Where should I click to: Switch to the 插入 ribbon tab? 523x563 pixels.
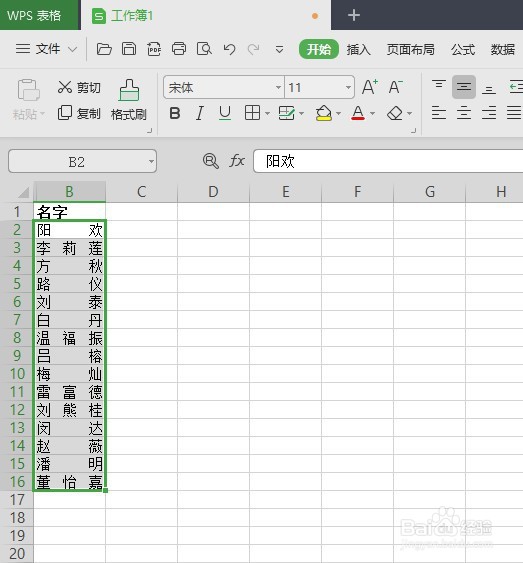point(359,50)
